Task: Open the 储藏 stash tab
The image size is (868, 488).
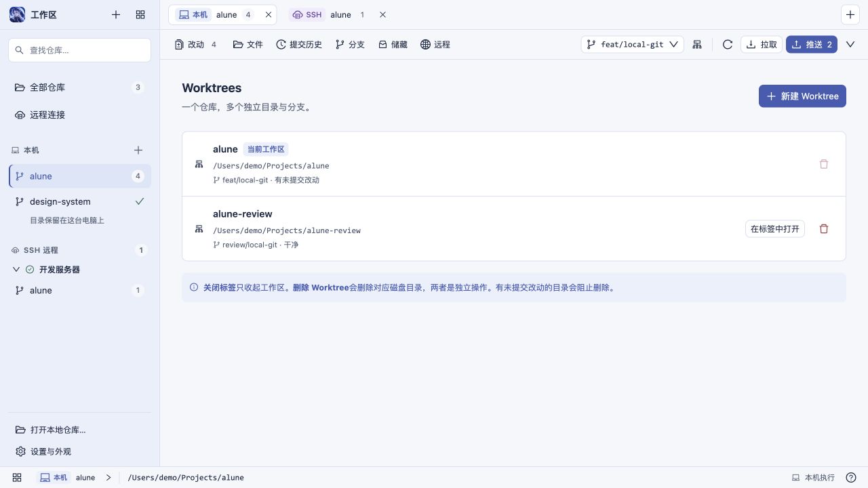Action: click(393, 45)
